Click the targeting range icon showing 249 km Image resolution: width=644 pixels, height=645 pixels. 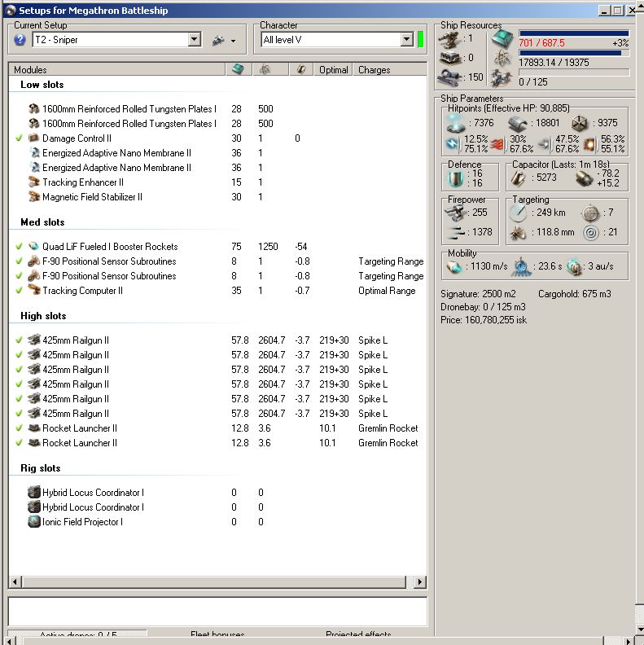[518, 213]
